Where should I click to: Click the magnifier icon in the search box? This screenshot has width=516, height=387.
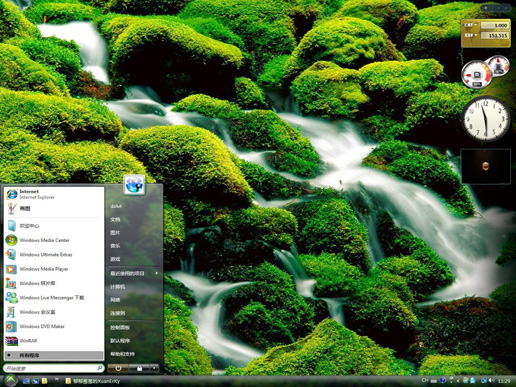tap(99, 368)
